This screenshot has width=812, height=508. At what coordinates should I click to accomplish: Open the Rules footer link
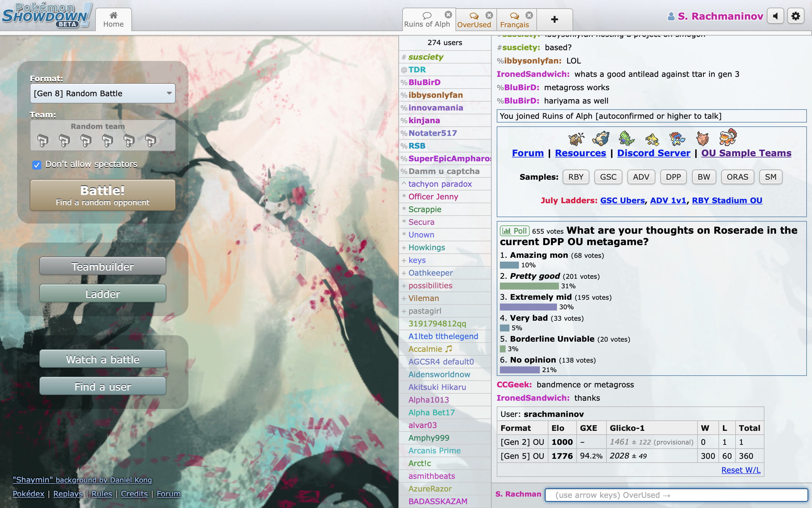[x=102, y=493]
